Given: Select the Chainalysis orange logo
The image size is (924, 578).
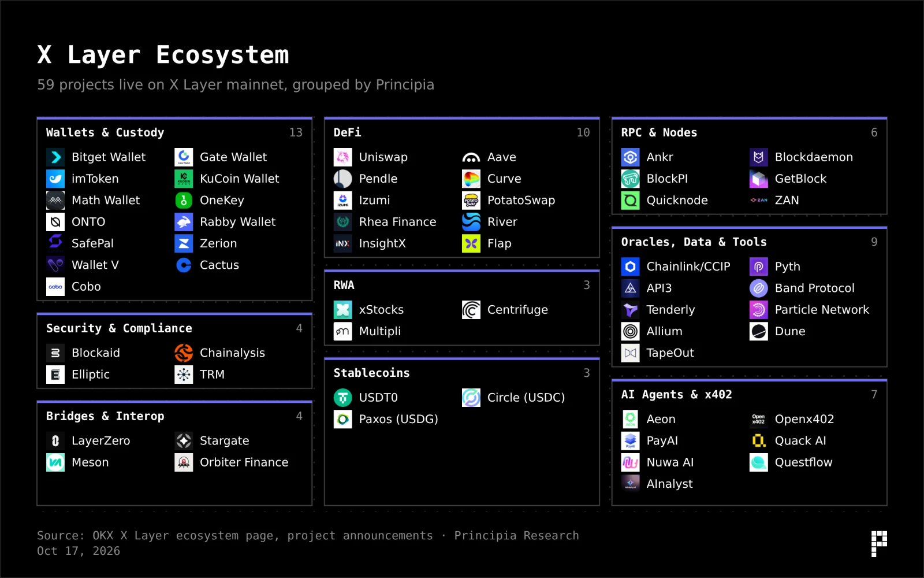Looking at the screenshot, I should (x=184, y=353).
